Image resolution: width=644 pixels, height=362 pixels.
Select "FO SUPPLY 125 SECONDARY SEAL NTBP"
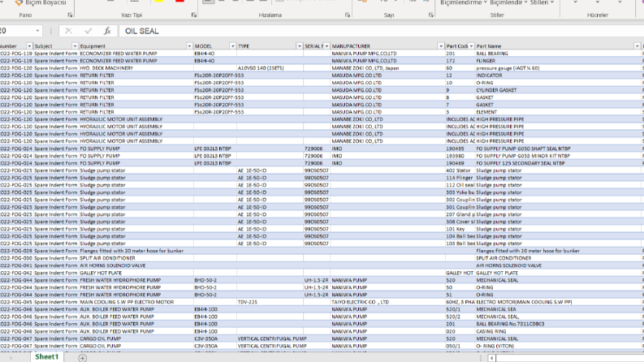coord(558,163)
